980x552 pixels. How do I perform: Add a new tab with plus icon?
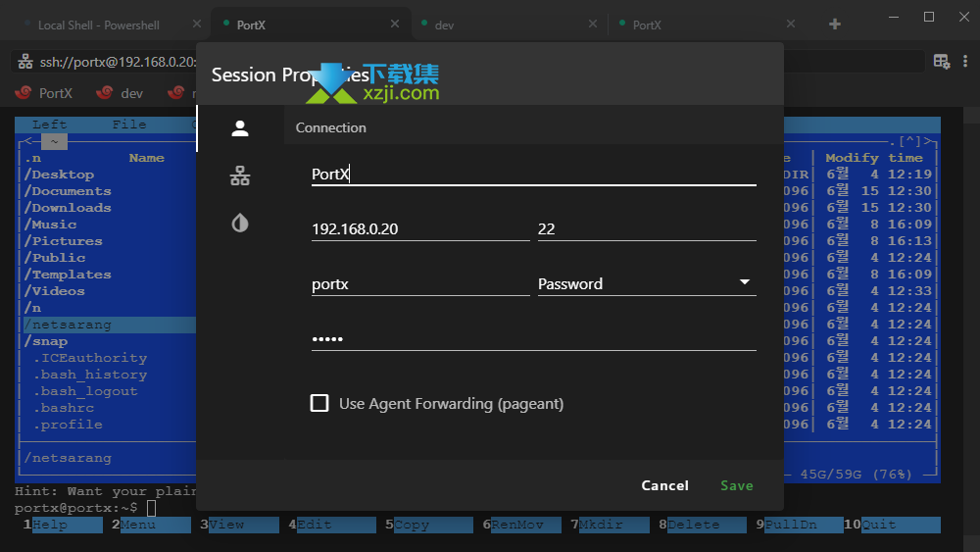834,25
